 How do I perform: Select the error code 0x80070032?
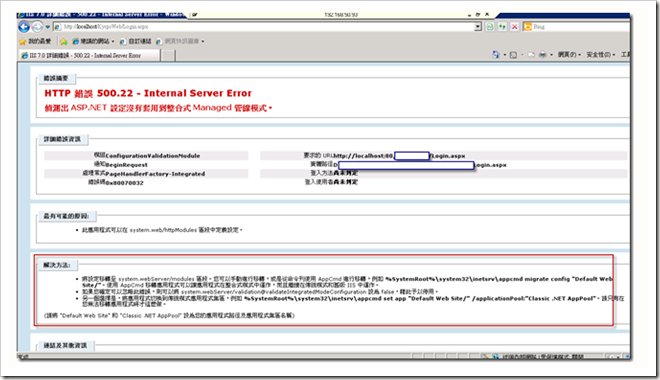pyautogui.click(x=124, y=183)
